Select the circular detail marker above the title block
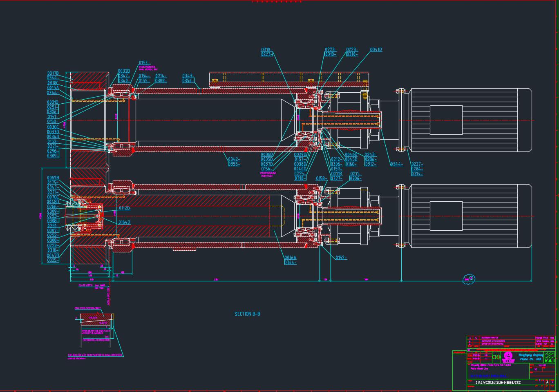Image resolution: width=559 pixels, height=392 pixels. pyautogui.click(x=469, y=279)
